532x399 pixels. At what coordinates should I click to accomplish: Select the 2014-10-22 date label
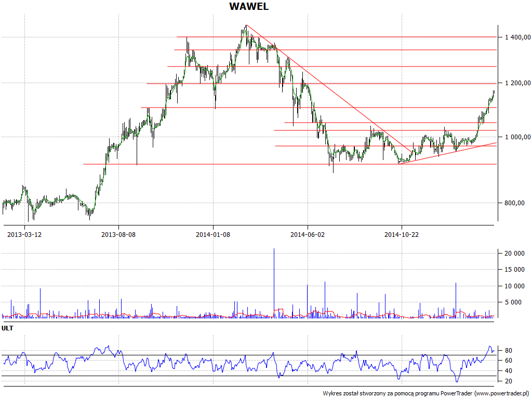point(402,234)
